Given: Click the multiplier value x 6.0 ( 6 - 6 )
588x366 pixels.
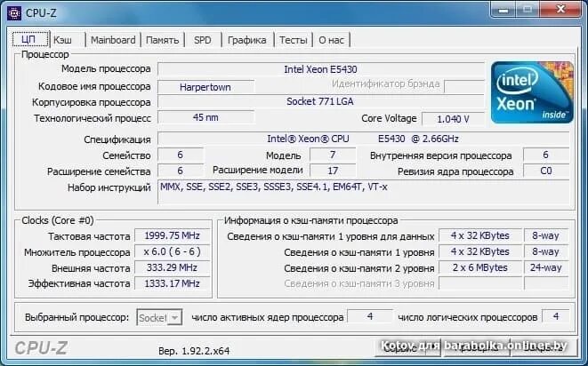Looking at the screenshot, I should (x=172, y=251).
